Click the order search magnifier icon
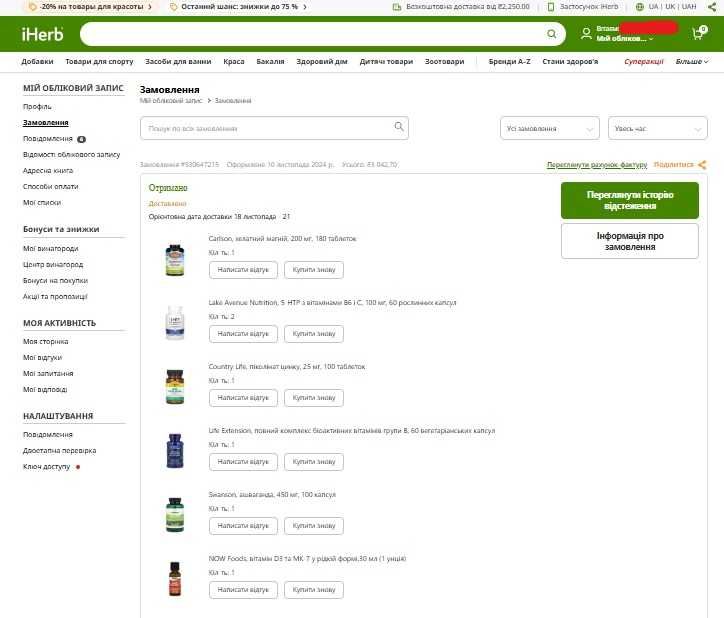This screenshot has width=724, height=618. coord(399,127)
